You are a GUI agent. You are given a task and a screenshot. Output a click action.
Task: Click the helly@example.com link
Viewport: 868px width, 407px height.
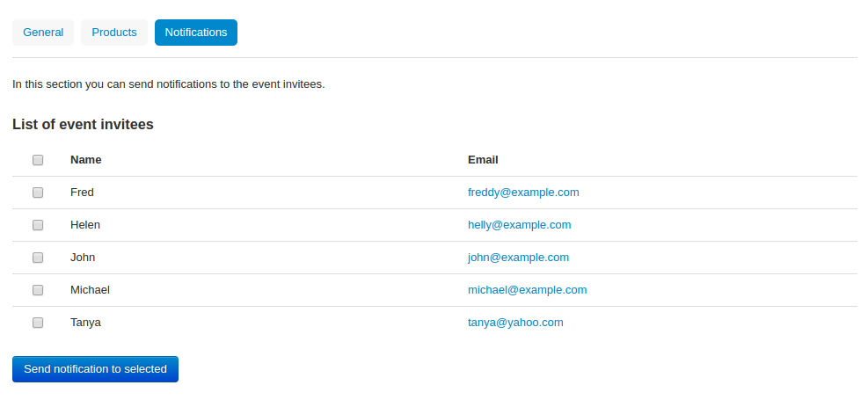pos(519,225)
